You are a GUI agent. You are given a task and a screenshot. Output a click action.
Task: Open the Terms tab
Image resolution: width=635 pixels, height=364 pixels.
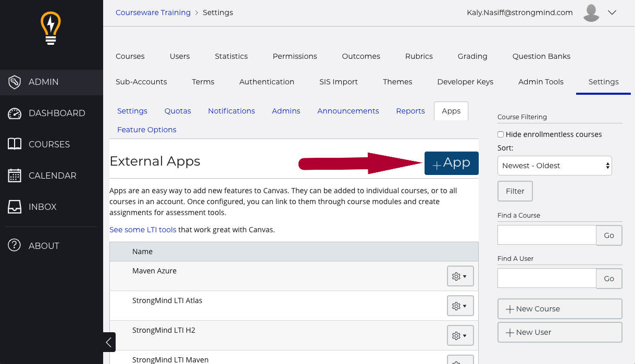coord(203,82)
